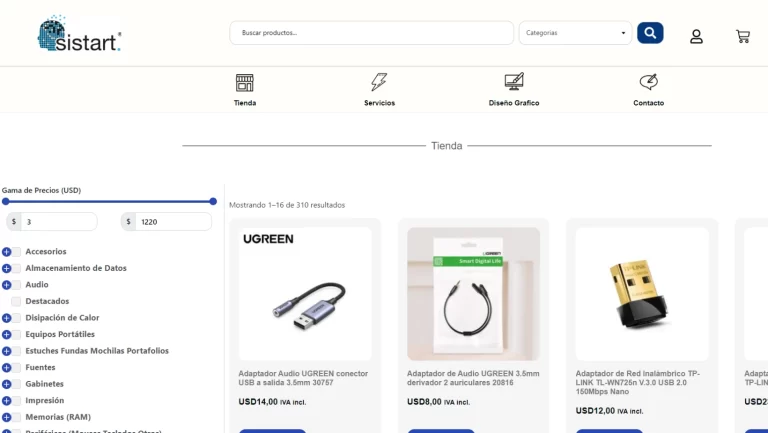Viewport: 768px width, 433px height.
Task: Click the right price range slider handle
Action: (x=213, y=201)
